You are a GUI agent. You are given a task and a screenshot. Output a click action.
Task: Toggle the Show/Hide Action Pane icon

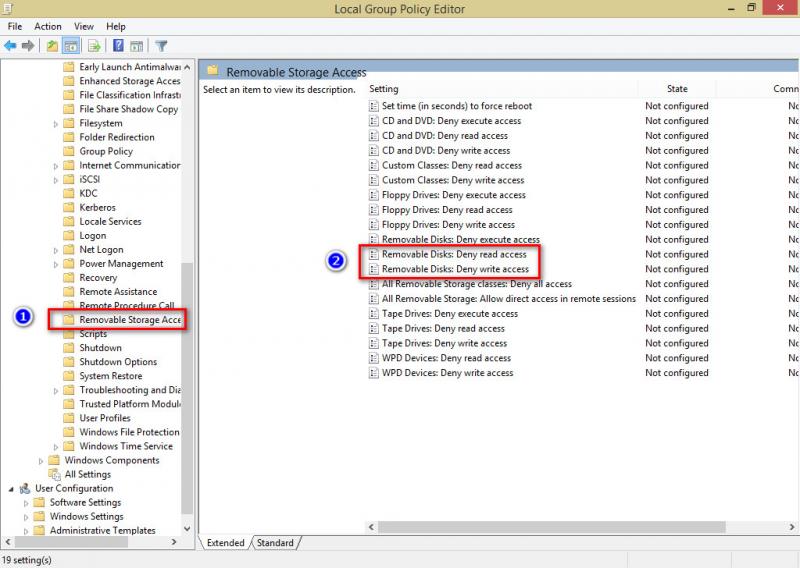point(136,46)
